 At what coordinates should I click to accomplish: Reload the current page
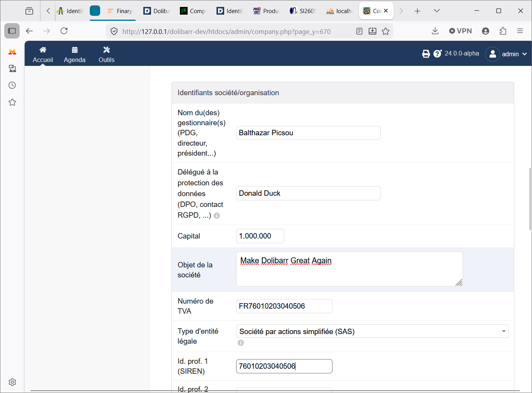pyautogui.click(x=64, y=31)
